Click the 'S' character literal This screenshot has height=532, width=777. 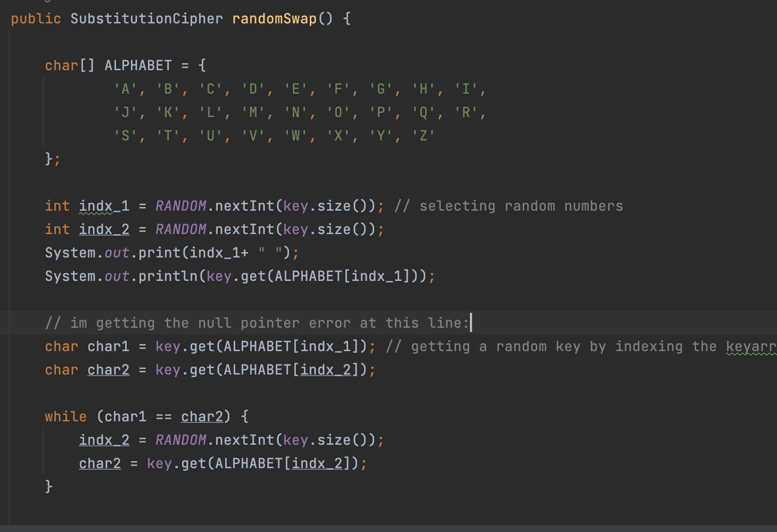pos(126,136)
